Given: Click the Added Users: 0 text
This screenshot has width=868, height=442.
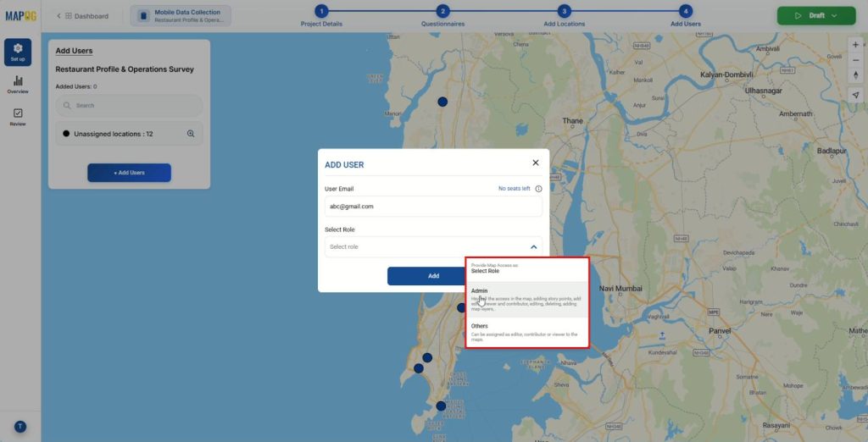Looking at the screenshot, I should pos(76,86).
